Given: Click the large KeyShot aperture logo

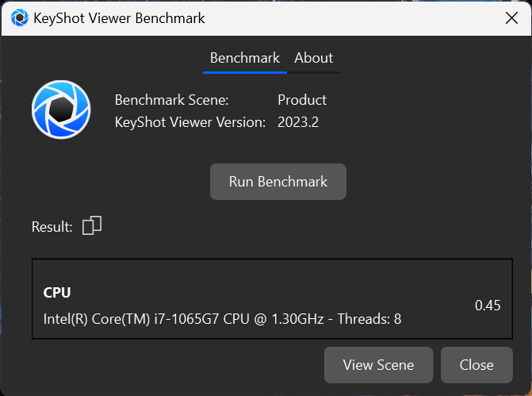Looking at the screenshot, I should [61, 110].
